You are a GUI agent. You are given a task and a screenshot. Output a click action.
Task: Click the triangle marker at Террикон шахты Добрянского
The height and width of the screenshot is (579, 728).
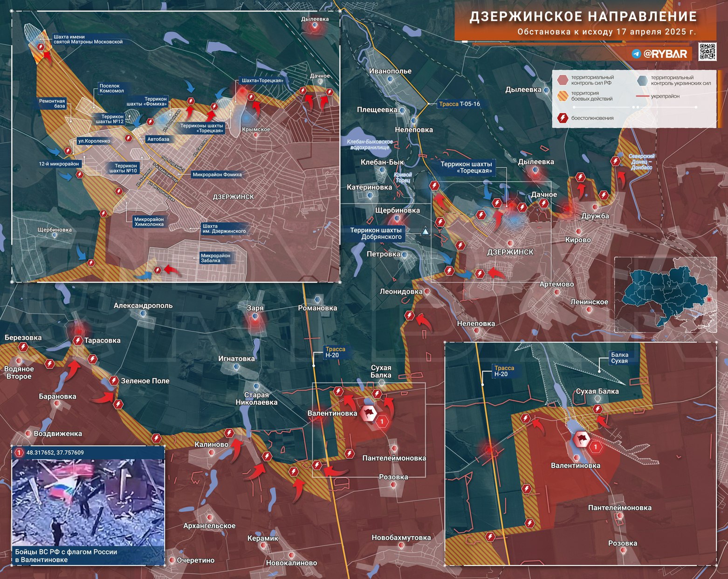[x=425, y=232]
